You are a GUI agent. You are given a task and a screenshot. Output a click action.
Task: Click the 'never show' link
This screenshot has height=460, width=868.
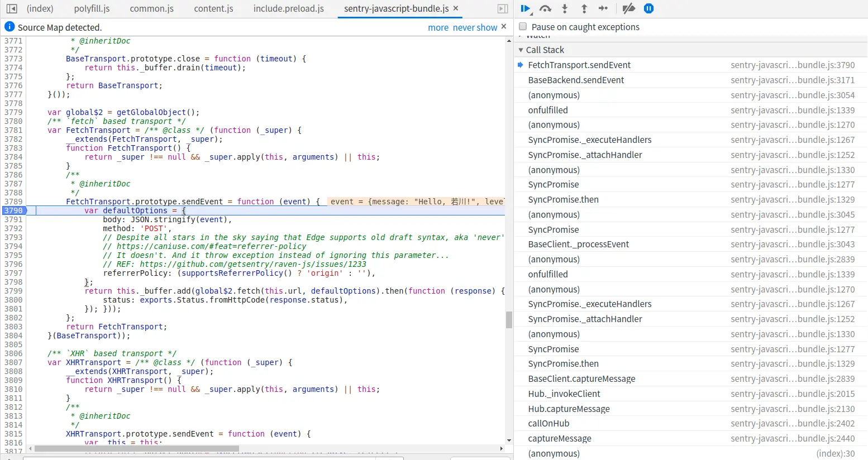[475, 27]
